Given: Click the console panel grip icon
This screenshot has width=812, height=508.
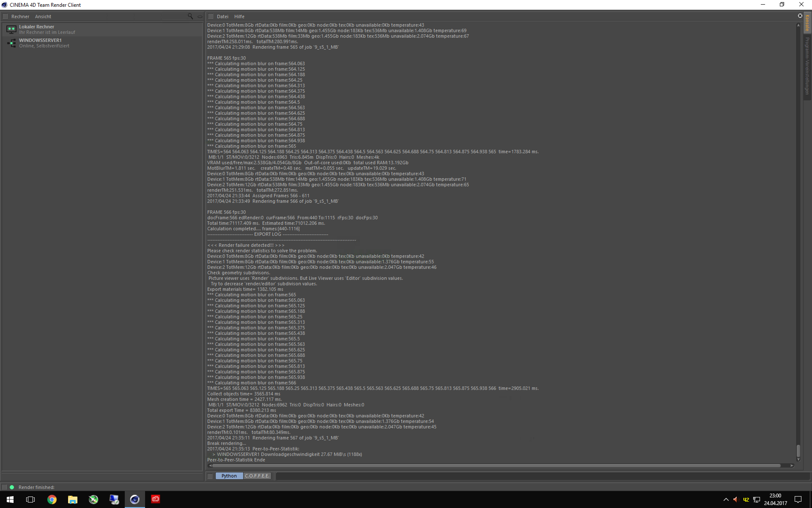Looking at the screenshot, I should point(211,17).
